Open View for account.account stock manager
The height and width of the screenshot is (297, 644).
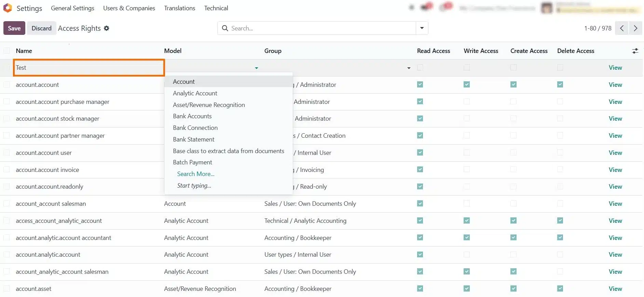pyautogui.click(x=615, y=119)
